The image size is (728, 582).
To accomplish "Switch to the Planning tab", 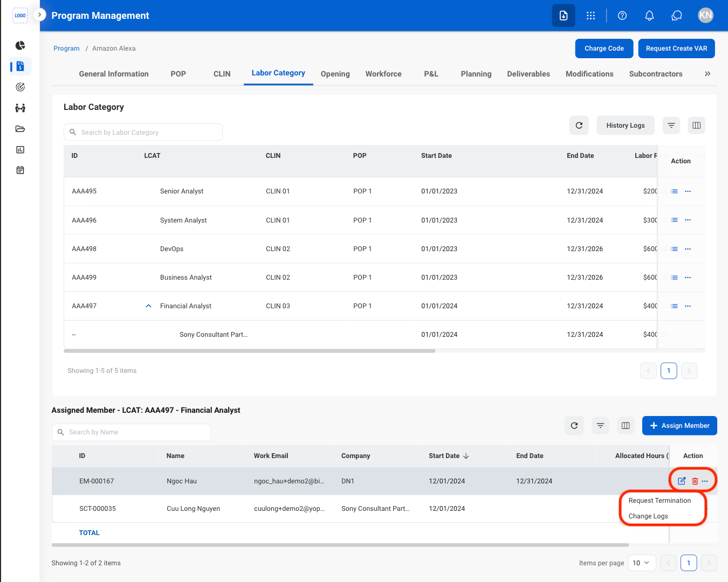I will (476, 74).
